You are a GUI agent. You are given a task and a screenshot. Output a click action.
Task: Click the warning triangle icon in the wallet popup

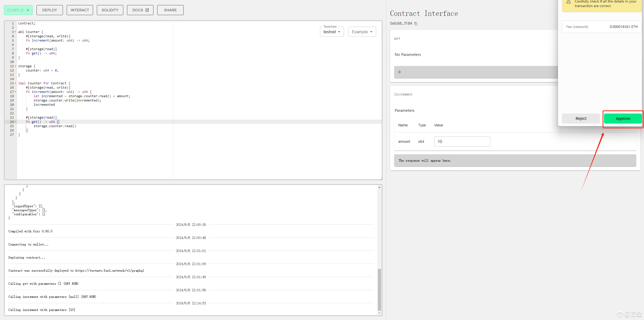click(568, 2)
